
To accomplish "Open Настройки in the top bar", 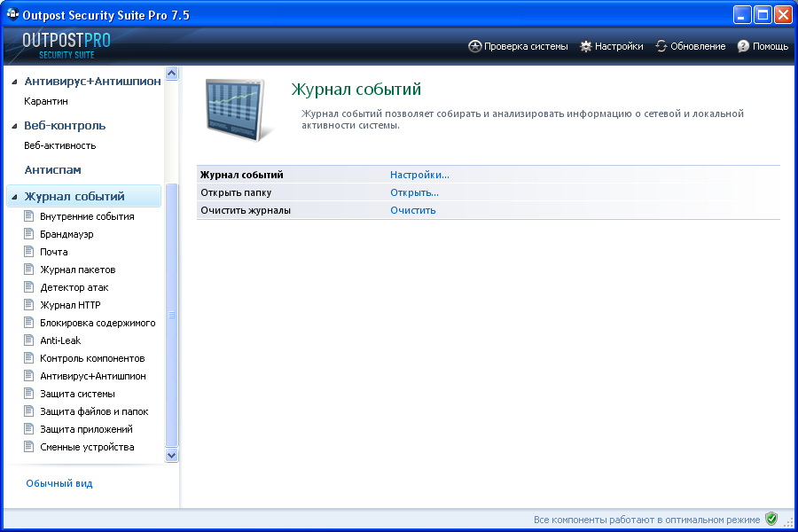I will [612, 46].
